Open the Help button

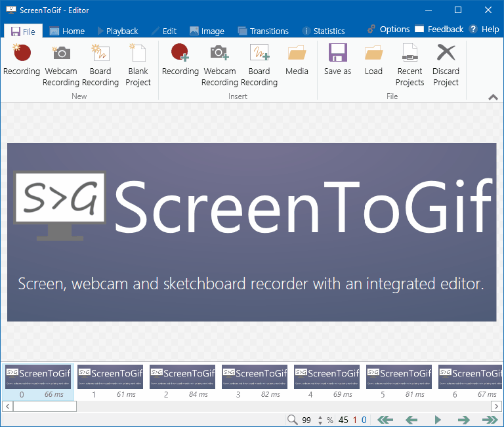coord(484,30)
